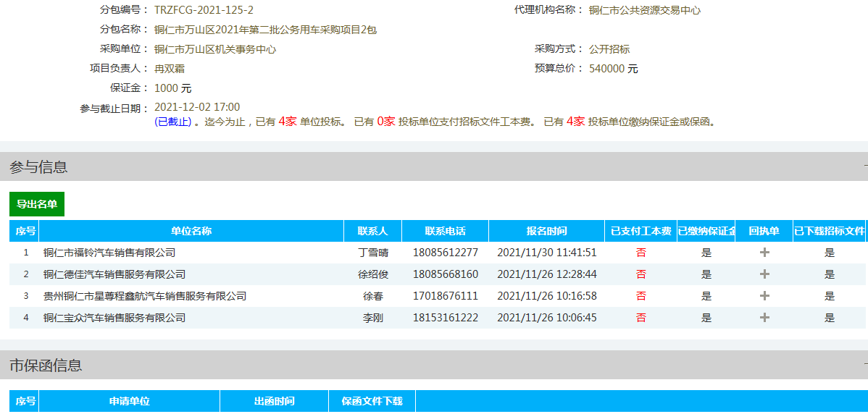Click the green 导出名单 button

[x=37, y=204]
